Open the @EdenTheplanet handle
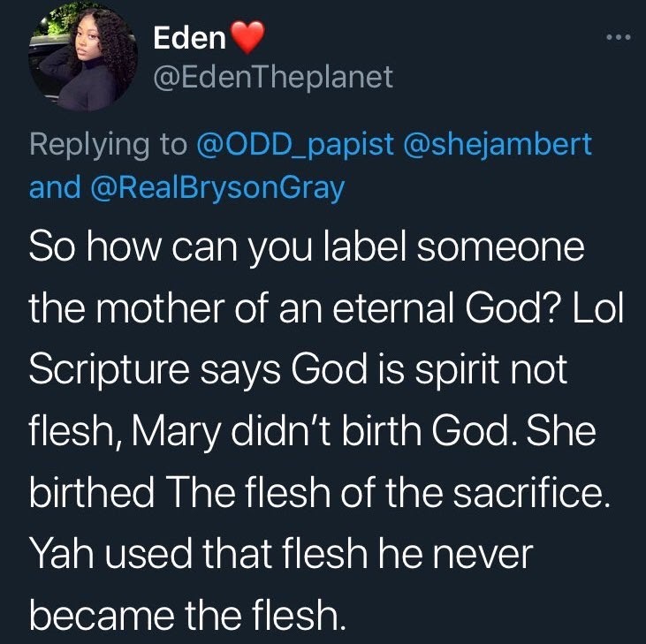The height and width of the screenshot is (644, 646). coord(273,77)
